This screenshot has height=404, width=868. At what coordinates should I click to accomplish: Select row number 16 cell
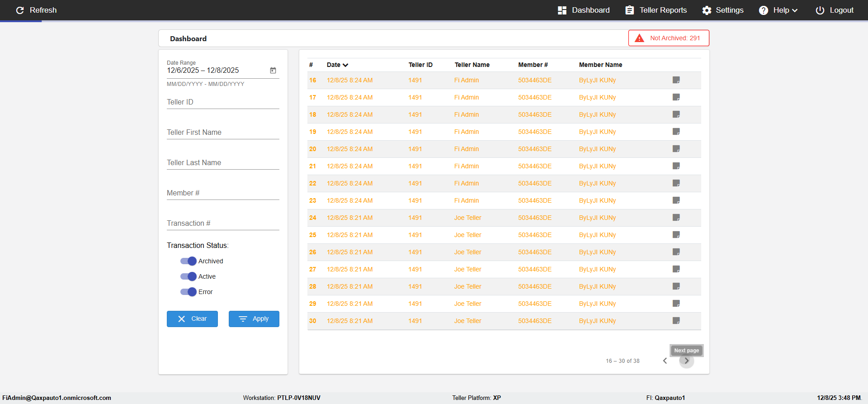(313, 80)
